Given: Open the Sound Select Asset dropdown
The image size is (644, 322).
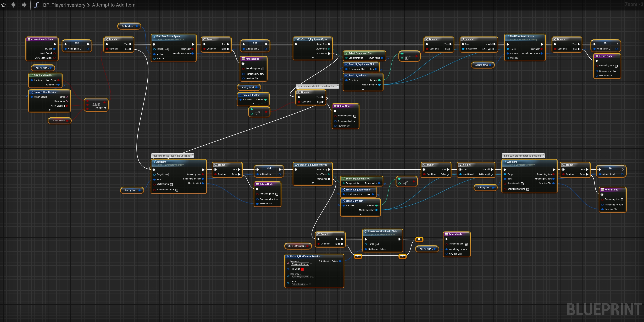Looking at the screenshot, I should click(x=298, y=284).
